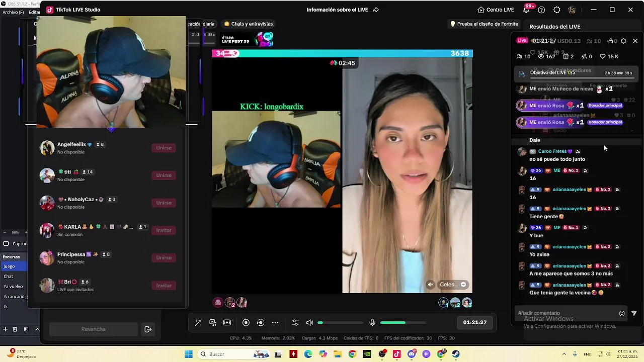The width and height of the screenshot is (644, 362).
Task: Click the gifts count icon showing 2
Action: click(x=569, y=56)
